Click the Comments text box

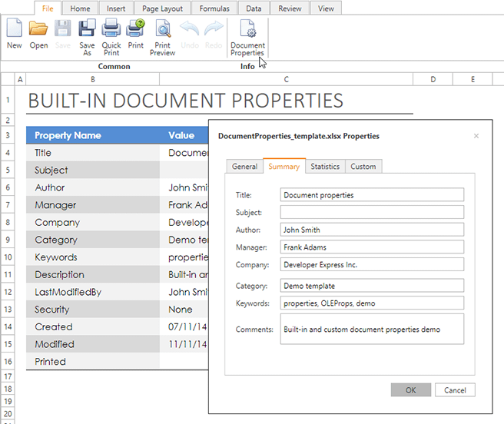click(372, 330)
